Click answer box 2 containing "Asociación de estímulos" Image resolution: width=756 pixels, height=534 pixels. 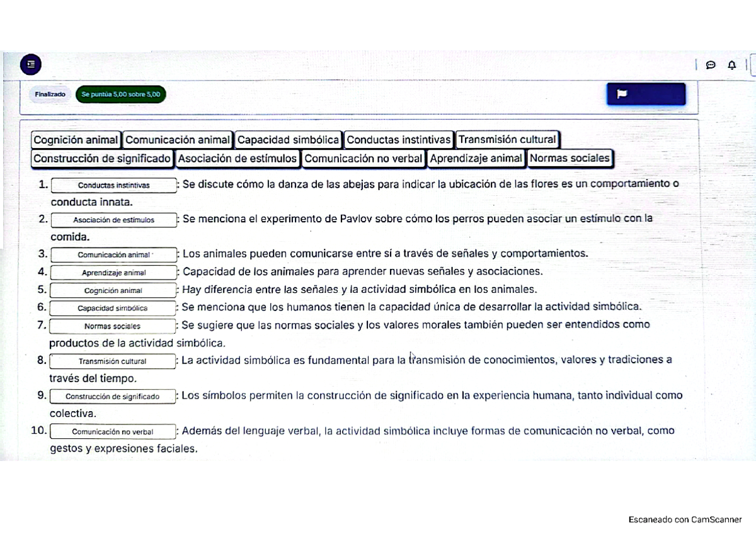(113, 220)
